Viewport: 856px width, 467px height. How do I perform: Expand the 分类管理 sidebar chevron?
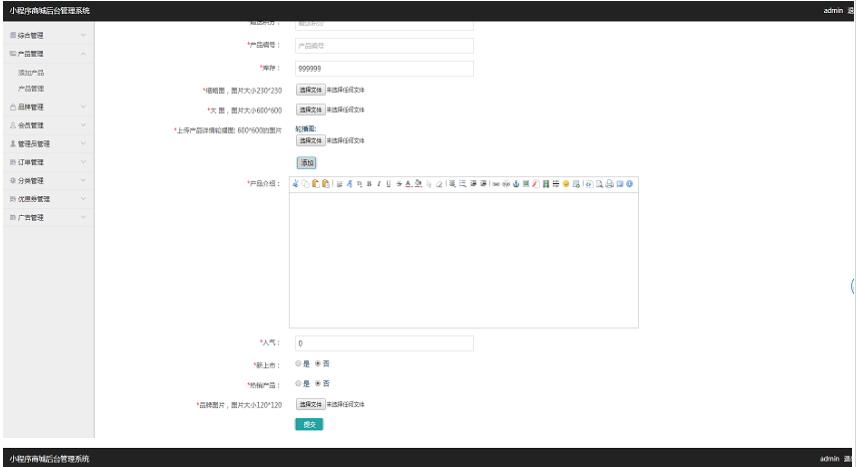click(x=83, y=180)
